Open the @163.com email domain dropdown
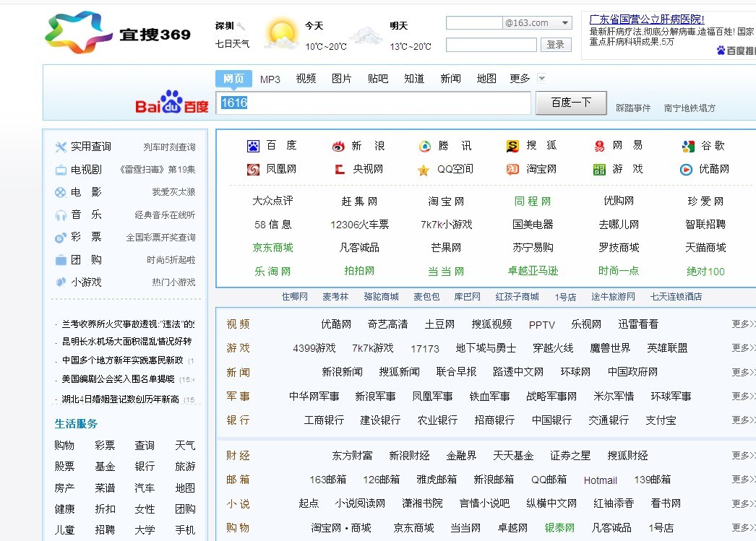This screenshot has height=541, width=756. (564, 23)
